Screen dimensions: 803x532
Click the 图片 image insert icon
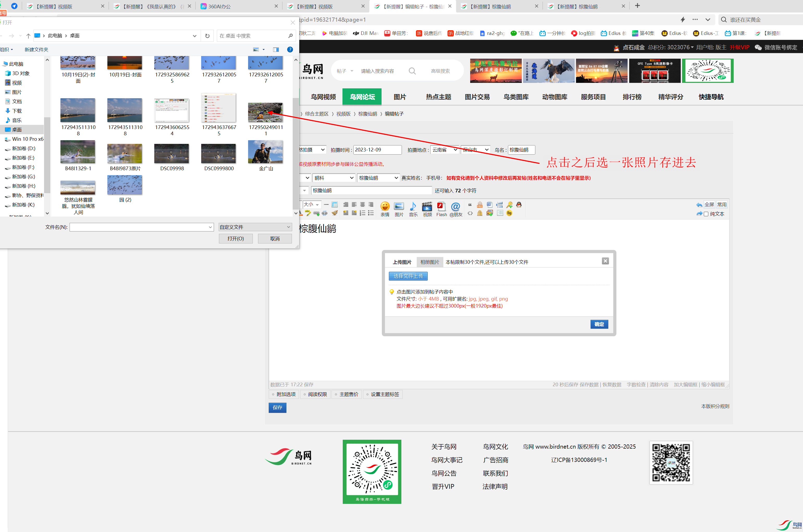(x=399, y=208)
